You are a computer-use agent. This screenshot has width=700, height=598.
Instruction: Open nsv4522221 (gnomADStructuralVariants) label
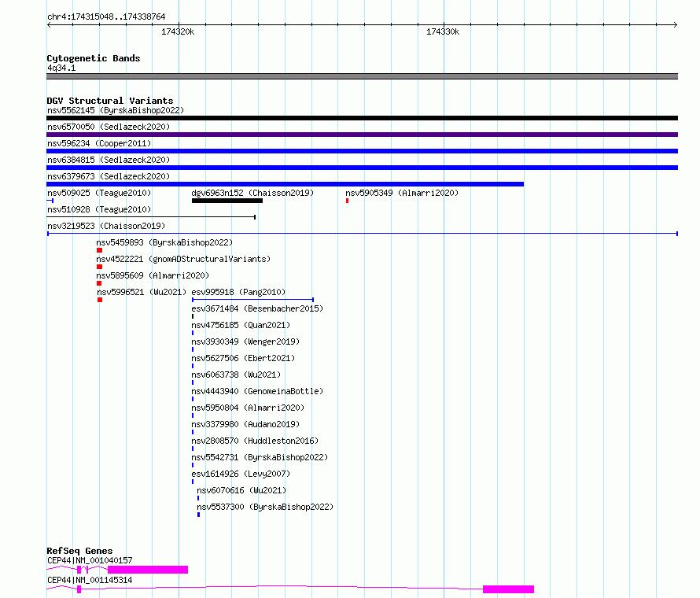[x=183, y=259]
